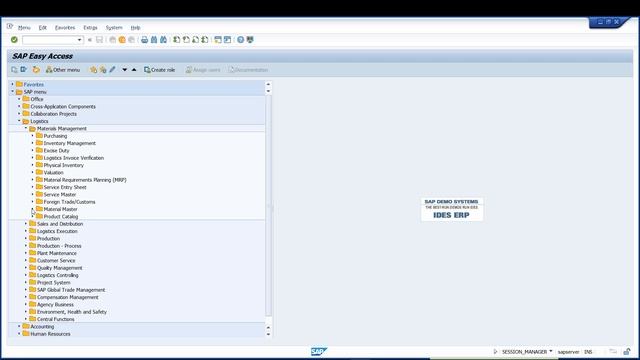The image size is (640, 360).
Task: Click the Find Next binoculars icon
Action: coord(163,40)
